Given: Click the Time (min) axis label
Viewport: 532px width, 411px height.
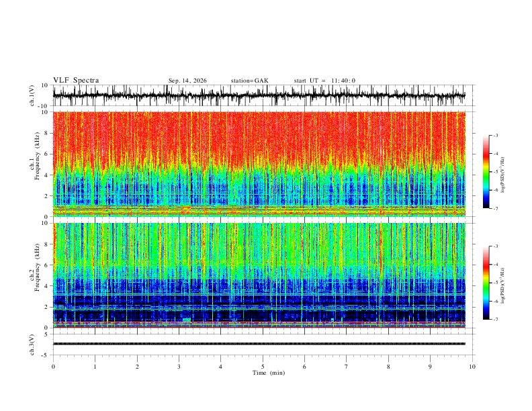Looking at the screenshot, I should pyautogui.click(x=269, y=373).
